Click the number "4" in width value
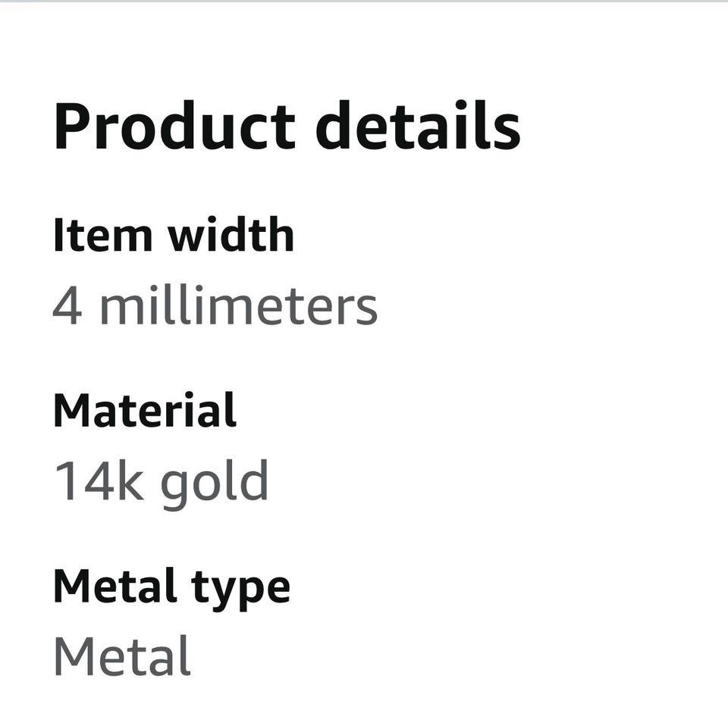The width and height of the screenshot is (728, 726). [x=67, y=307]
